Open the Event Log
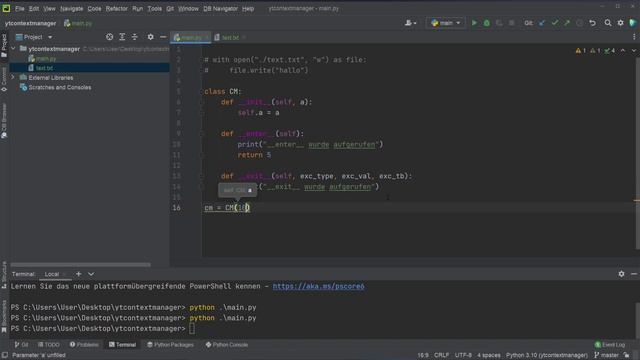 pos(610,344)
